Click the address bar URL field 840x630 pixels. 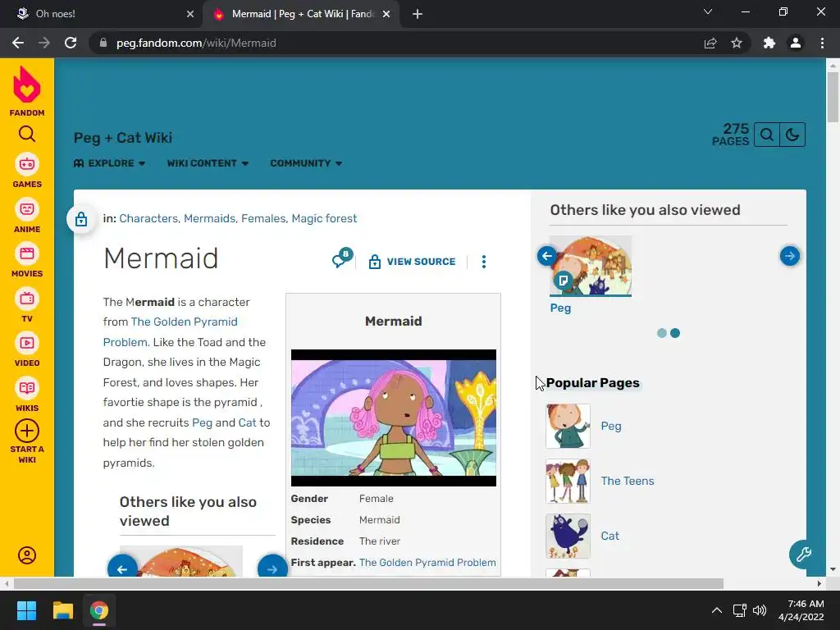tap(396, 43)
